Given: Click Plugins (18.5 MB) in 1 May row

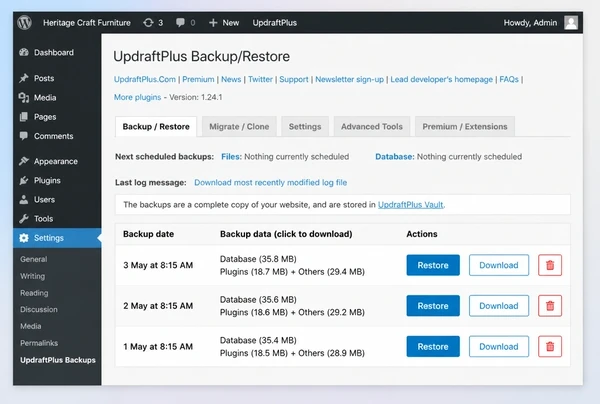Looking at the screenshot, I should point(254,353).
